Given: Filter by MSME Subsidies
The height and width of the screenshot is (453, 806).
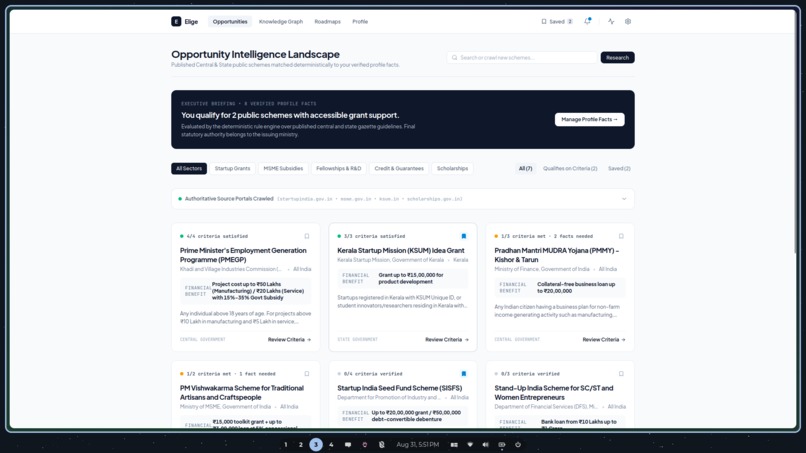Looking at the screenshot, I should tap(283, 169).
